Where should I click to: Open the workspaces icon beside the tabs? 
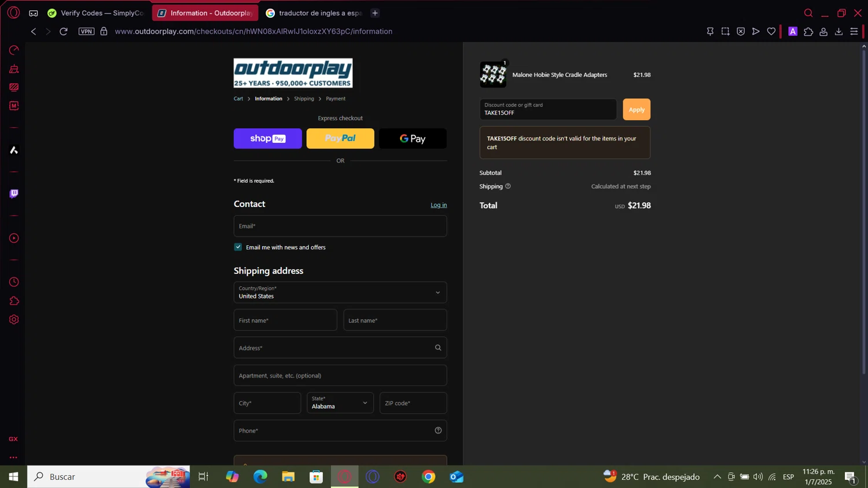(x=34, y=13)
